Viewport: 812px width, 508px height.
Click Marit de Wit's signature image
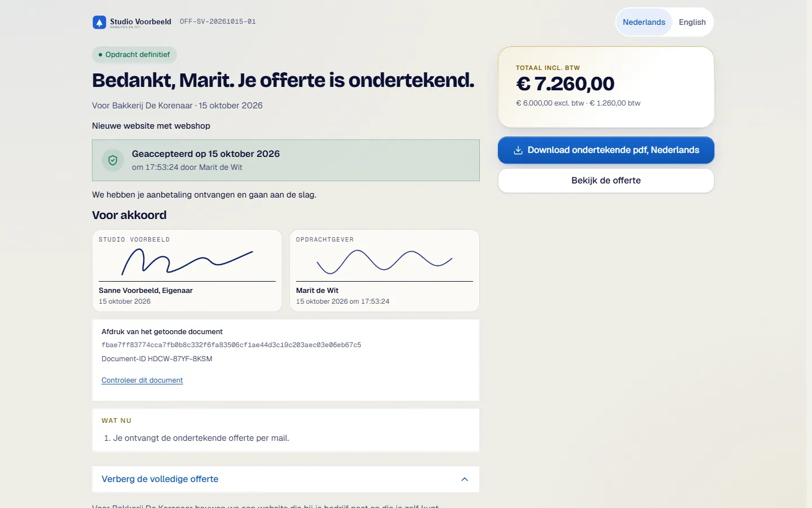pos(385,261)
